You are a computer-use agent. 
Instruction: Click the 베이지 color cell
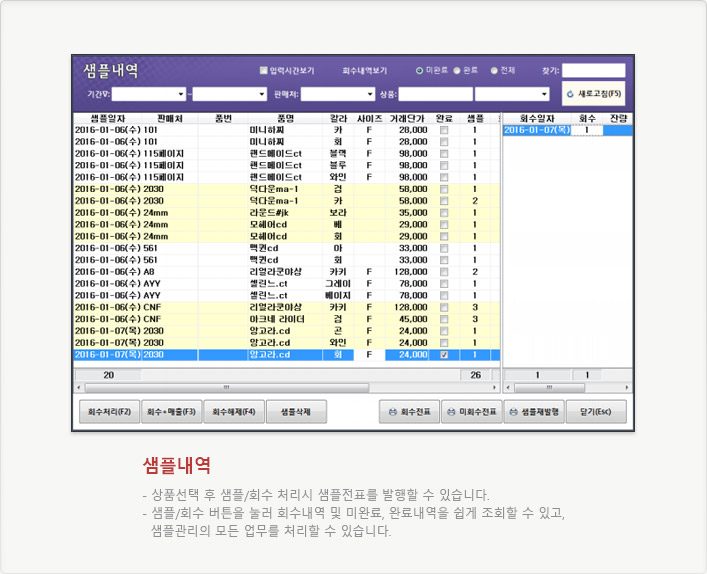pos(338,295)
